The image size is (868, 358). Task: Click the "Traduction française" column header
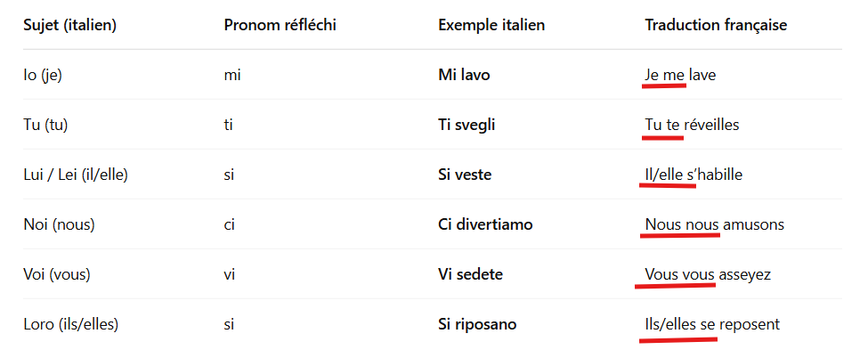coord(716,25)
